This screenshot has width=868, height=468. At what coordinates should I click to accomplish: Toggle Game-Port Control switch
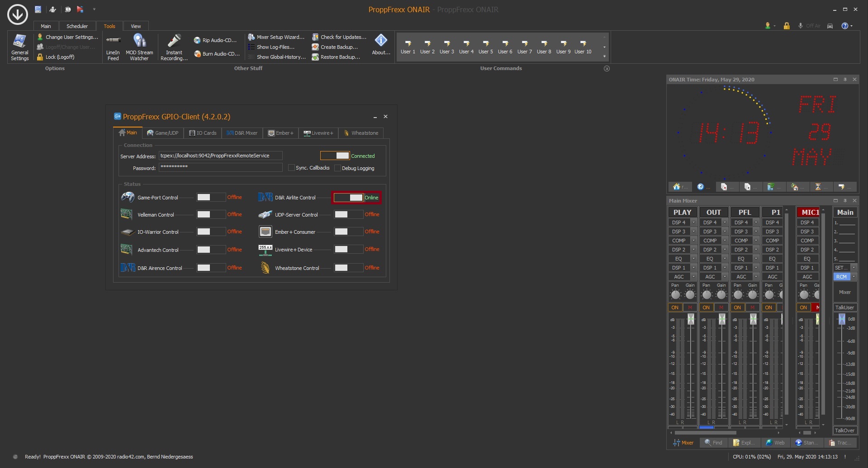click(211, 197)
